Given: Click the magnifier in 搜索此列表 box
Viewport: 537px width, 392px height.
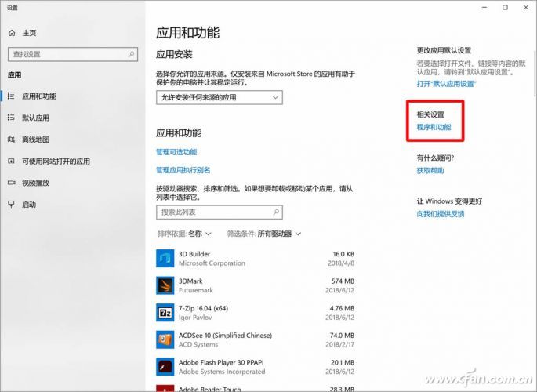Looking at the screenshot, I should click(276, 212).
